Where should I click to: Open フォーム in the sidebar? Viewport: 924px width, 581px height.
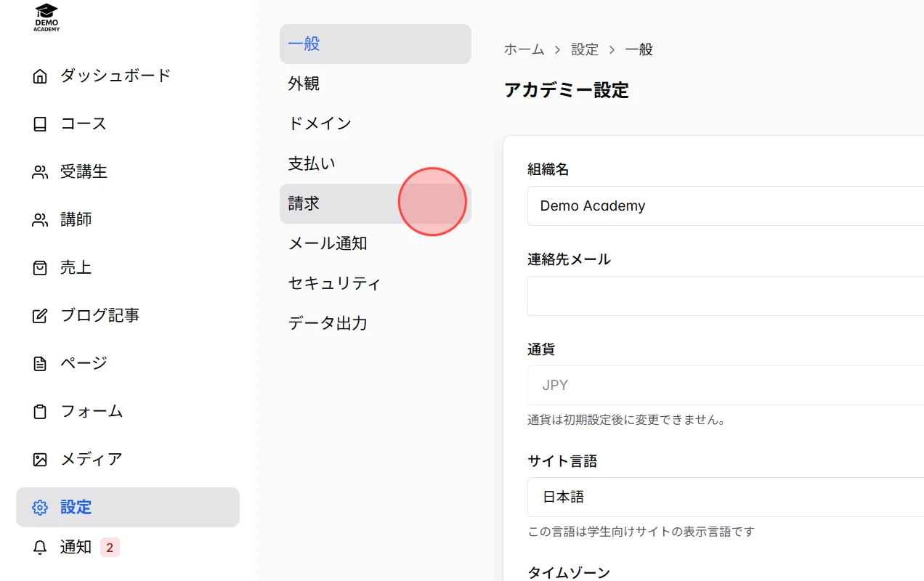(128, 412)
